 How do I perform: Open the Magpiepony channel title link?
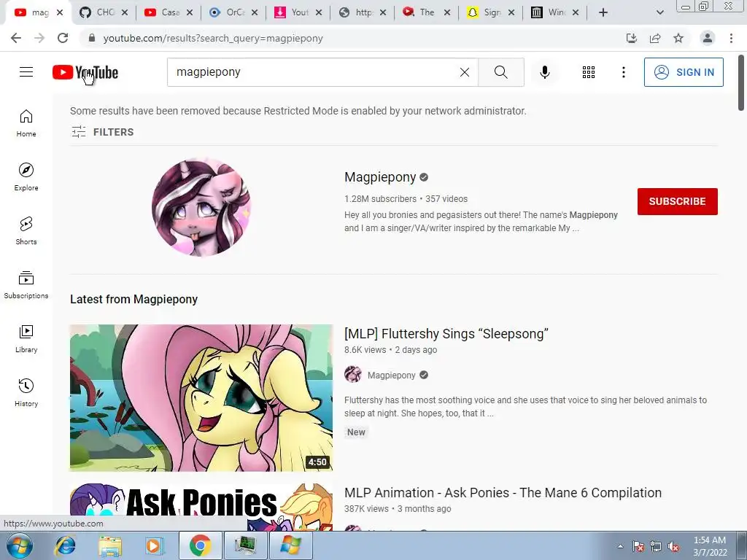tap(380, 177)
